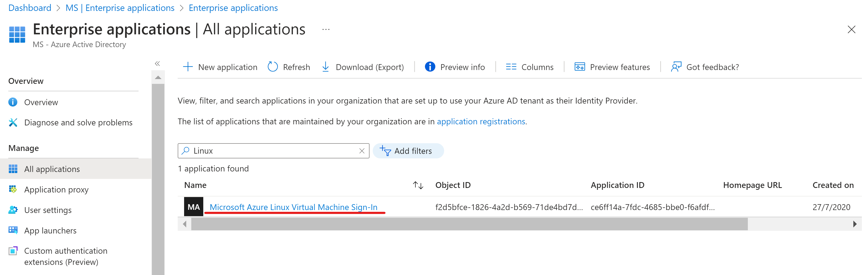Collapse the sidebar with double chevron
The width and height of the screenshot is (868, 275).
[x=157, y=63]
